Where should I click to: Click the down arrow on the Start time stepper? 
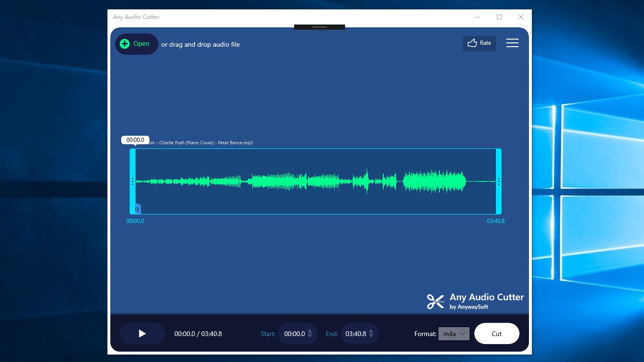coord(310,336)
